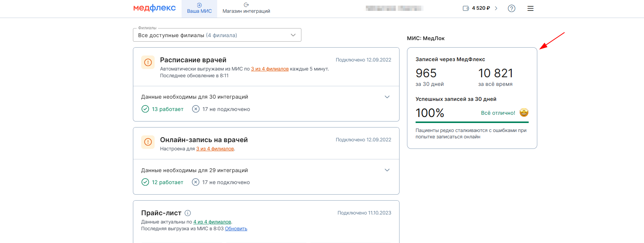The image size is (644, 243).
Task: Click the '13 работает' status text
Action: point(168,109)
